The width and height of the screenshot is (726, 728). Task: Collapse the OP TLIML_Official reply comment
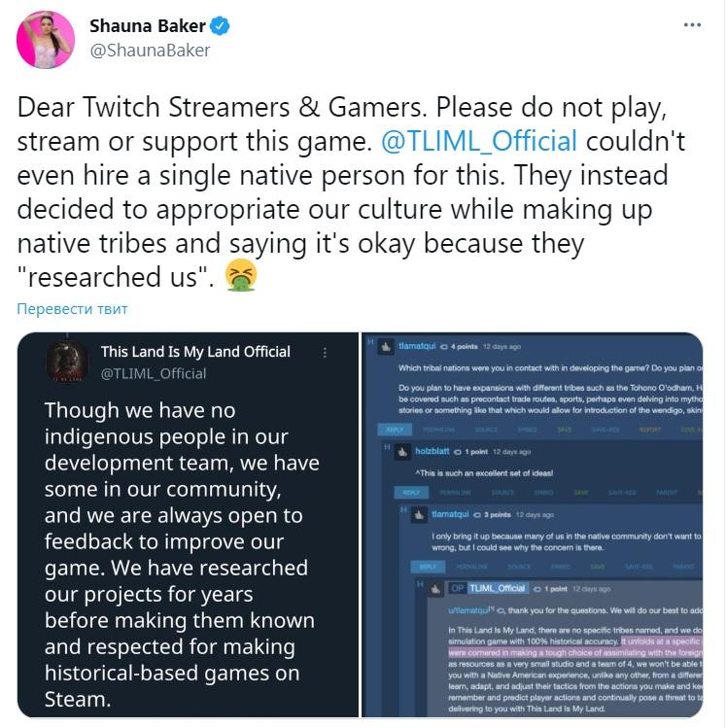(420, 584)
